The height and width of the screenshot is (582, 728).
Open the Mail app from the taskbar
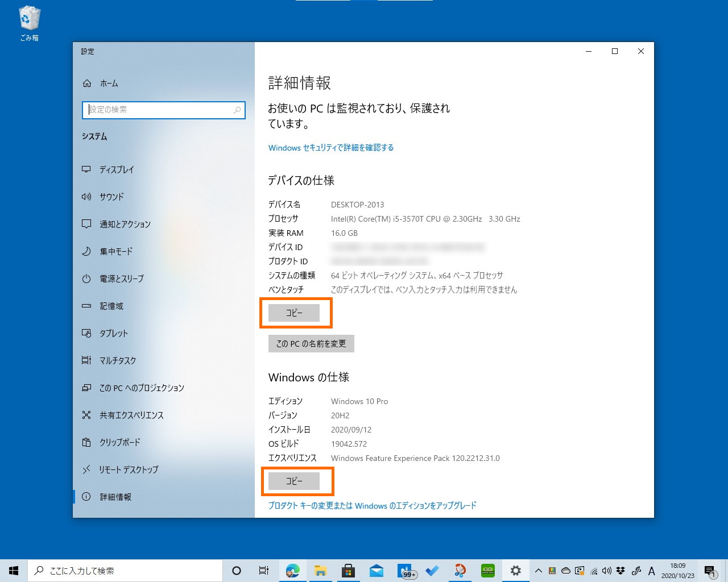pos(376,571)
